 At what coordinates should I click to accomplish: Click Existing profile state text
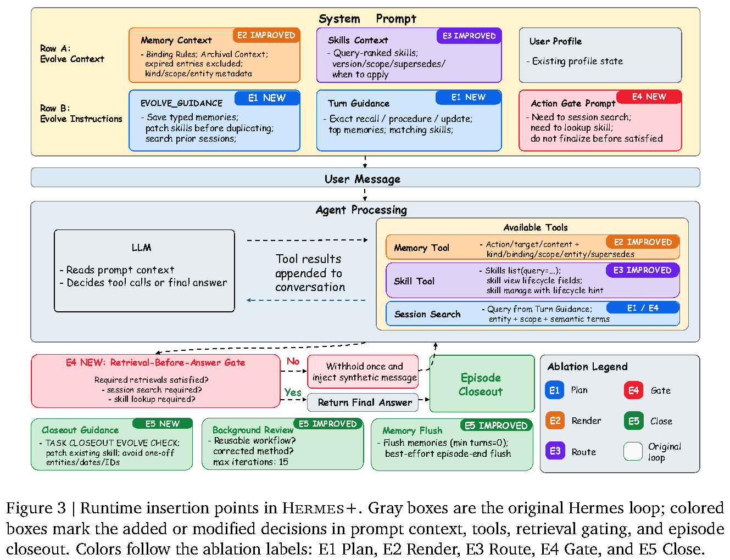tap(577, 61)
